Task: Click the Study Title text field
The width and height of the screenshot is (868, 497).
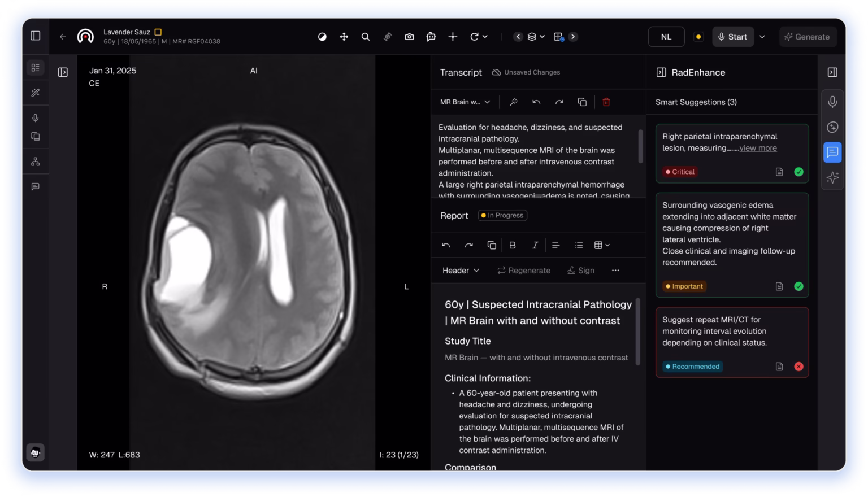Action: 536,358
